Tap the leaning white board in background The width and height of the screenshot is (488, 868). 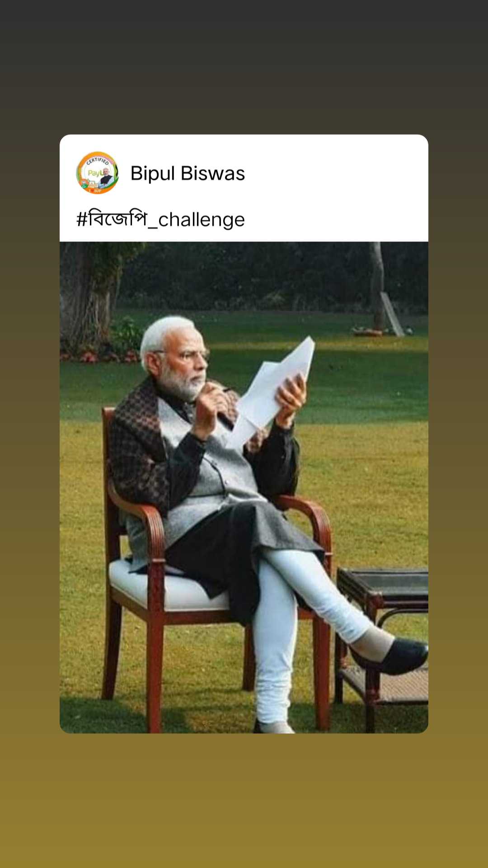(392, 314)
